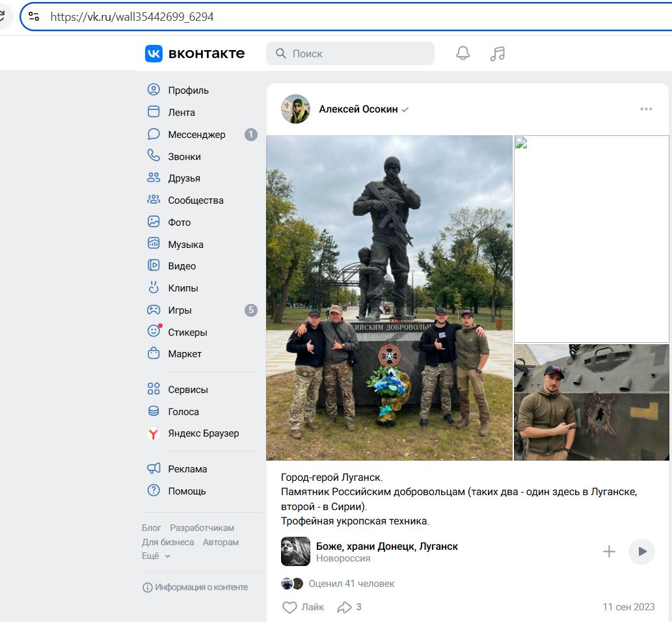Click the post date 11 сен 2023
This screenshot has width=672, height=622.
[x=628, y=608]
